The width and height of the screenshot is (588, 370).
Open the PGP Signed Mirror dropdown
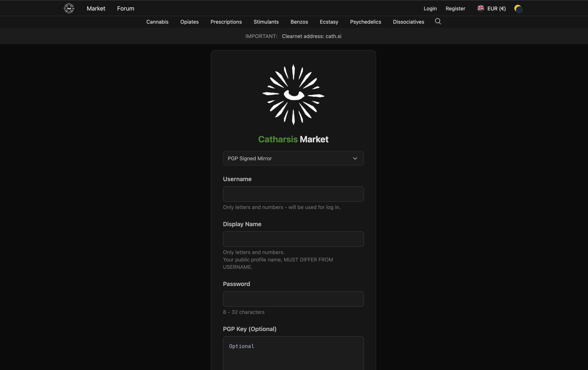[x=293, y=158]
